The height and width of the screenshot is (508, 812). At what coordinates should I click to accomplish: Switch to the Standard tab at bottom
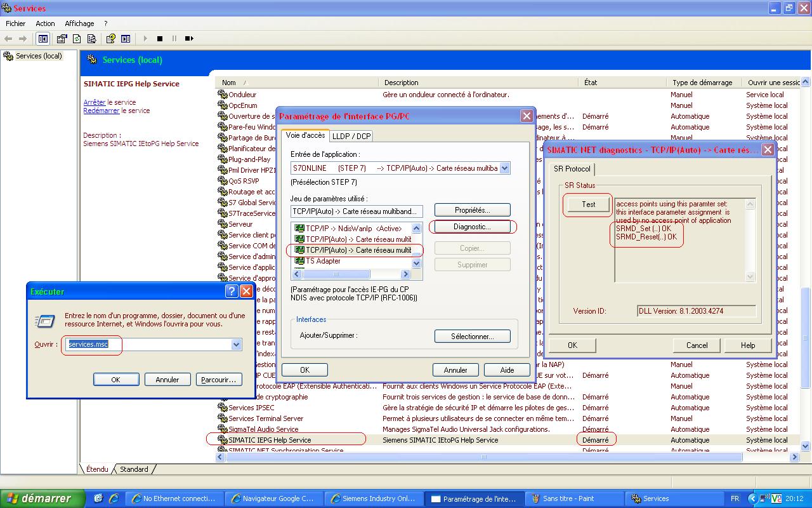click(x=134, y=469)
